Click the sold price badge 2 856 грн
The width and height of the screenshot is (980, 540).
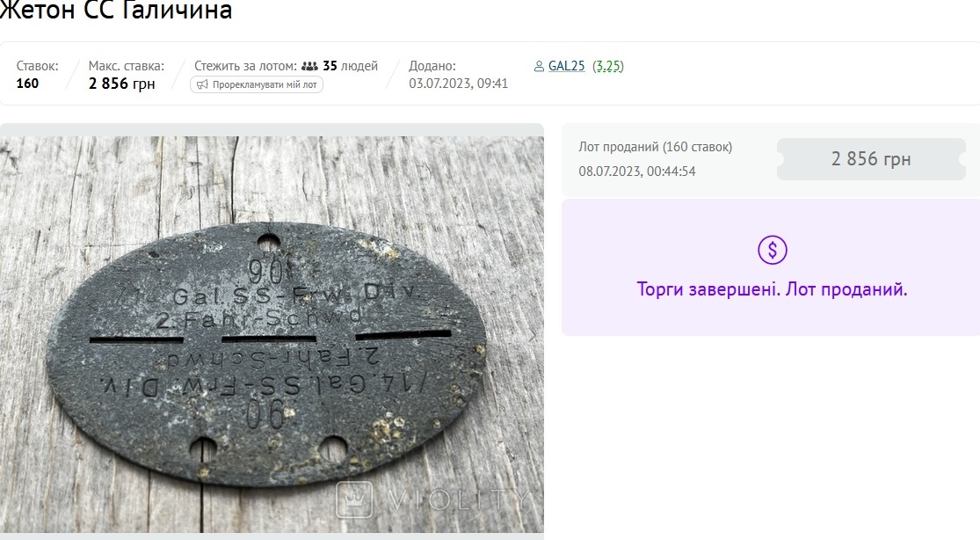pos(871,159)
